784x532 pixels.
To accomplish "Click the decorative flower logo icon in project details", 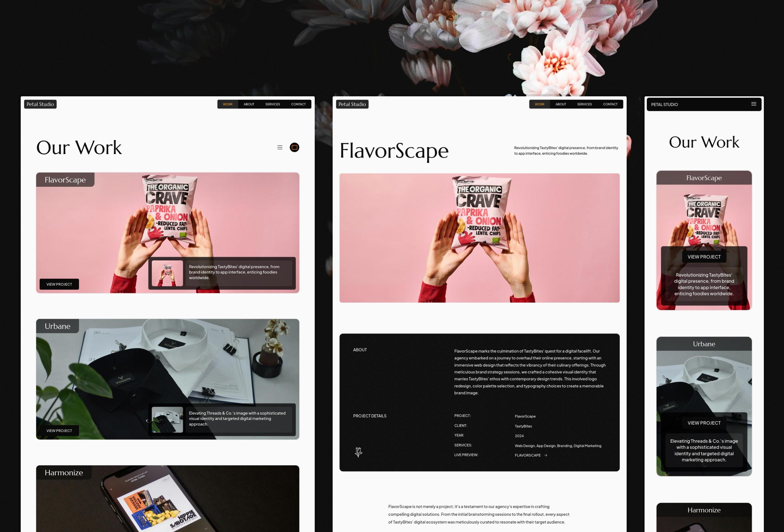I will tap(358, 452).
